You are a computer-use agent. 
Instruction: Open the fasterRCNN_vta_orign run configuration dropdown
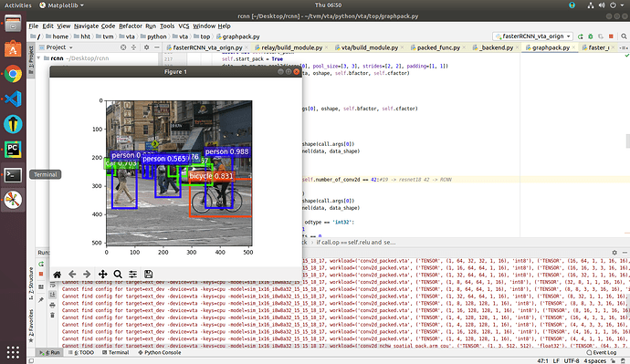tap(533, 36)
